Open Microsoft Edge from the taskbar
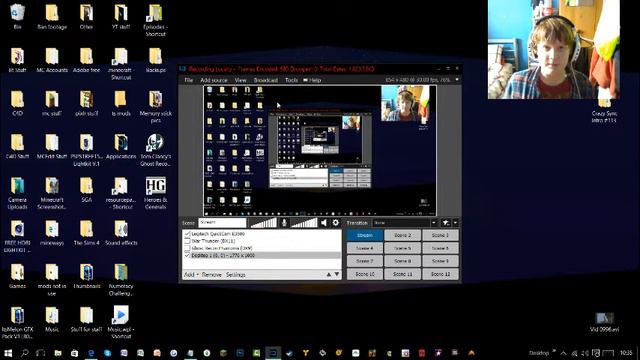640x360 pixels. tap(91, 353)
